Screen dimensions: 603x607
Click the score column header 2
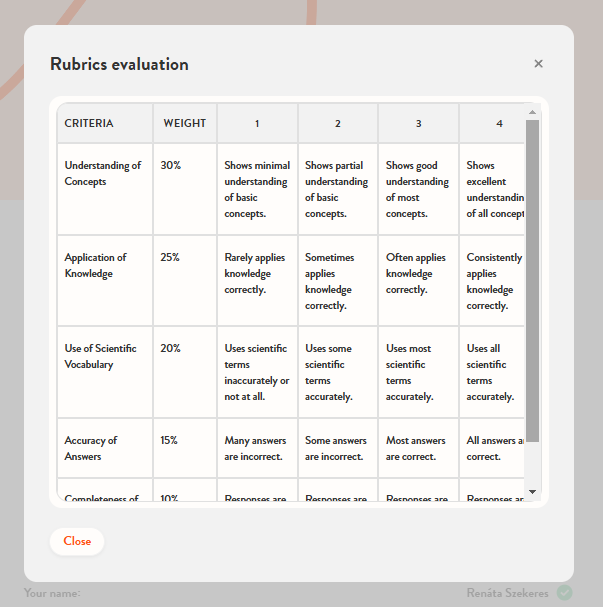338,124
